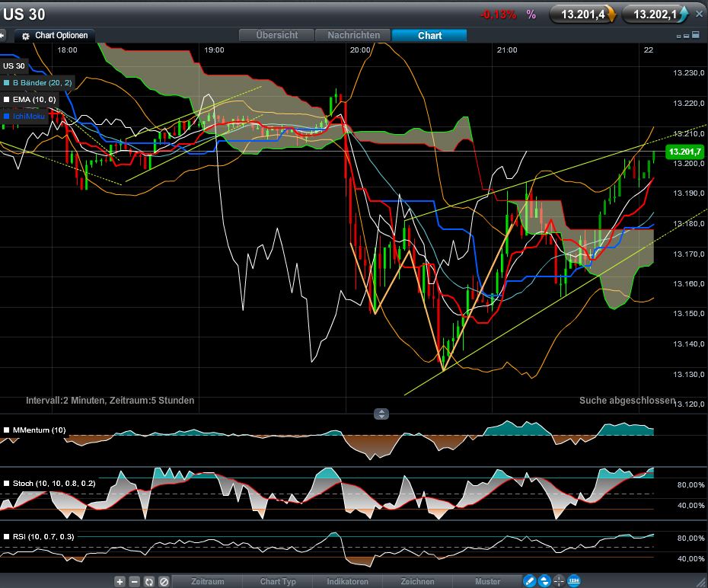This screenshot has height=588, width=708.
Task: Activate the crosshair cursor icon
Action: click(559, 581)
